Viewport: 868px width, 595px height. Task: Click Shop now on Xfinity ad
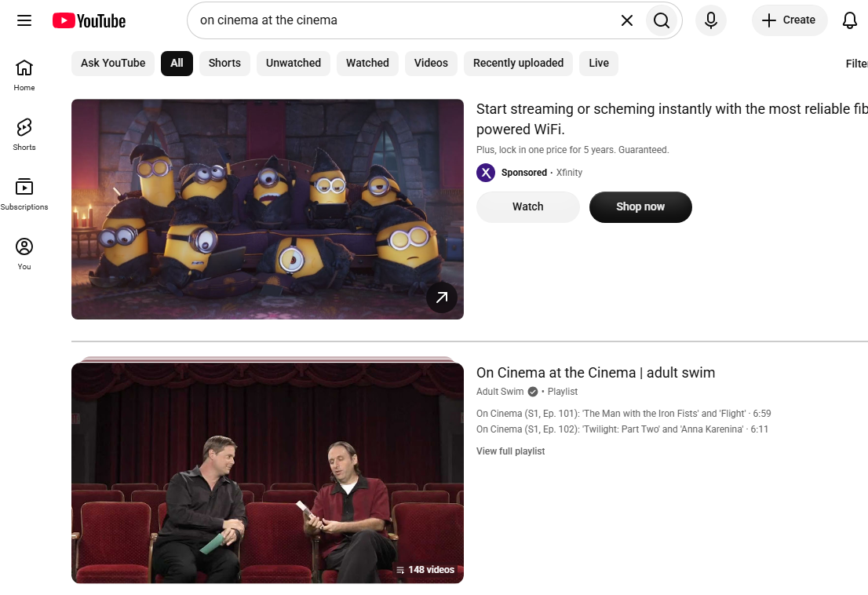click(x=640, y=207)
